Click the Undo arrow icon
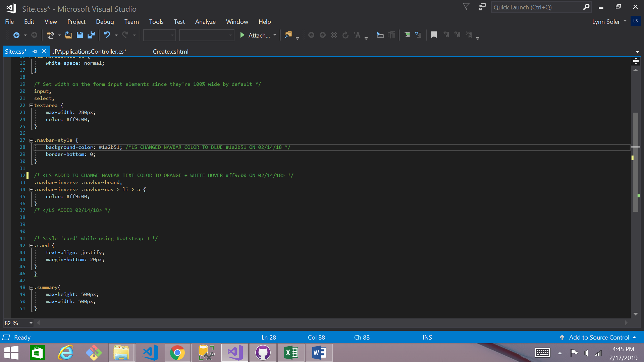This screenshot has width=644, height=362. (x=107, y=35)
